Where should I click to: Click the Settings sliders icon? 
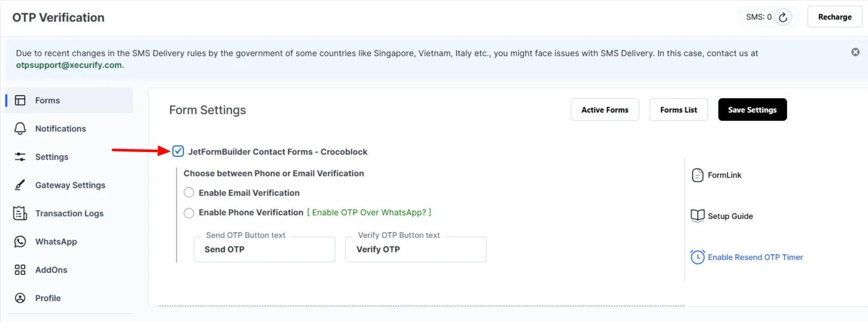click(20, 157)
